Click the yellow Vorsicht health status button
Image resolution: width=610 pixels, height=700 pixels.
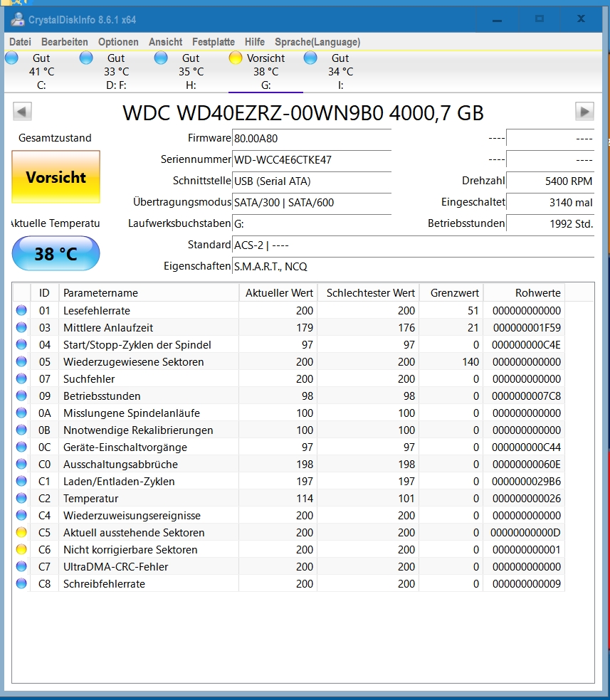click(x=56, y=177)
